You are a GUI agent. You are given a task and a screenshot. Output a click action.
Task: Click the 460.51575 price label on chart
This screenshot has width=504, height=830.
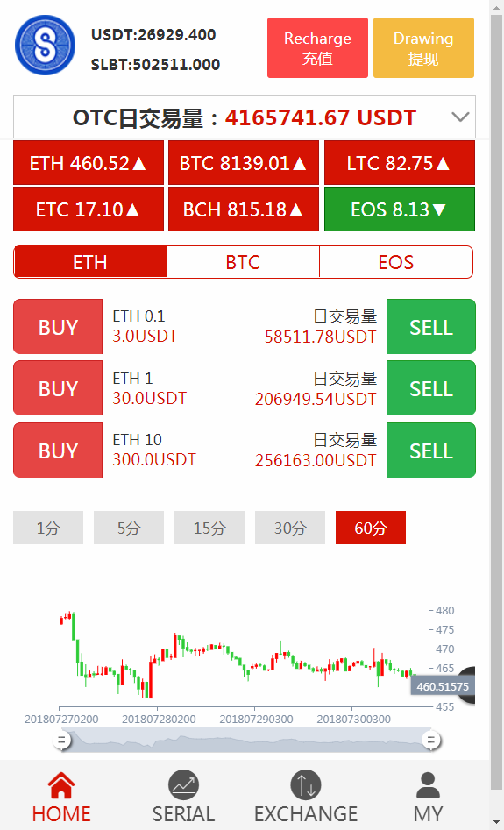443,687
